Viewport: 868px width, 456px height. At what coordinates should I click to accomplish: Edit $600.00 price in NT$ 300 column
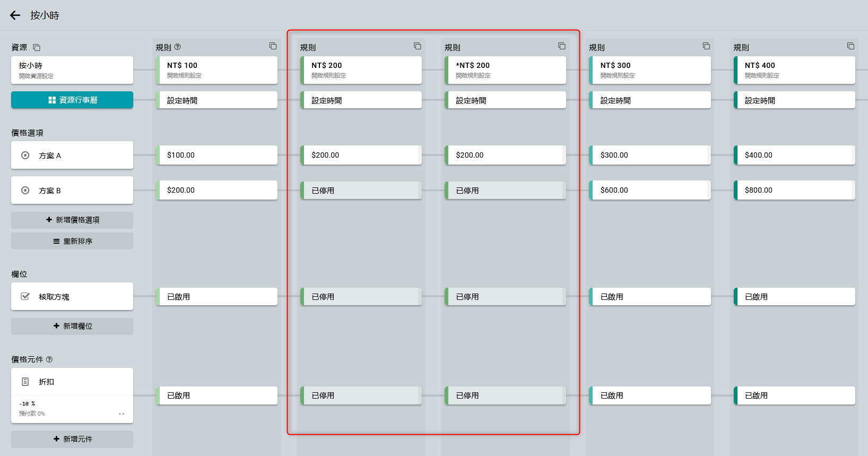coord(650,190)
